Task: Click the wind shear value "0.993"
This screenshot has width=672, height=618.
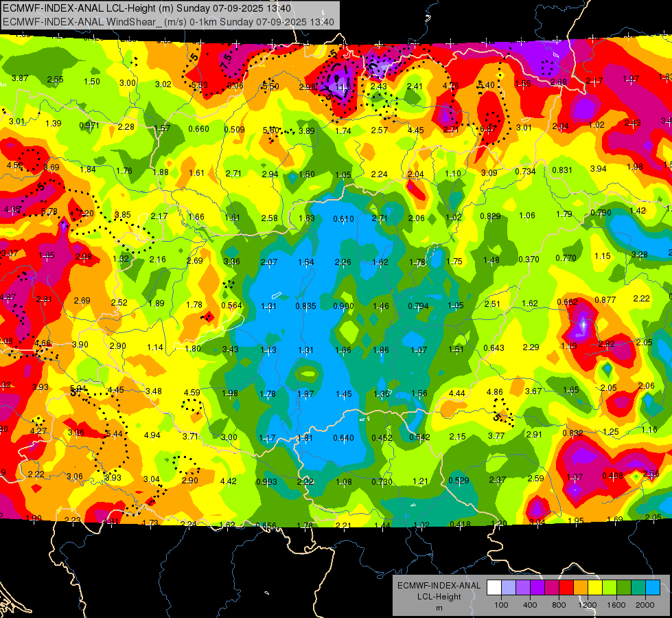Action: click(x=266, y=481)
